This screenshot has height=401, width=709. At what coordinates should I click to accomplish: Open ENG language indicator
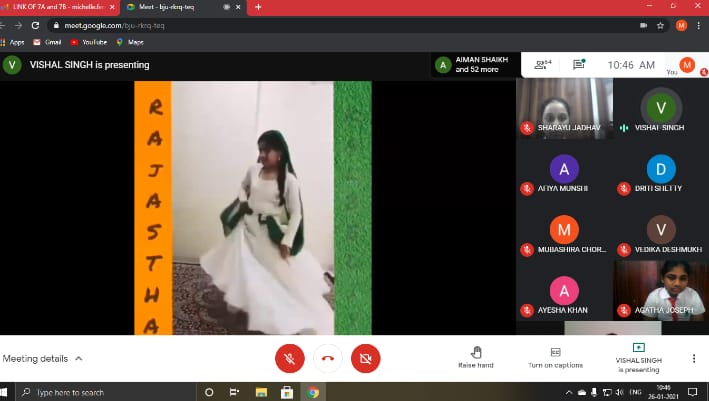click(635, 392)
